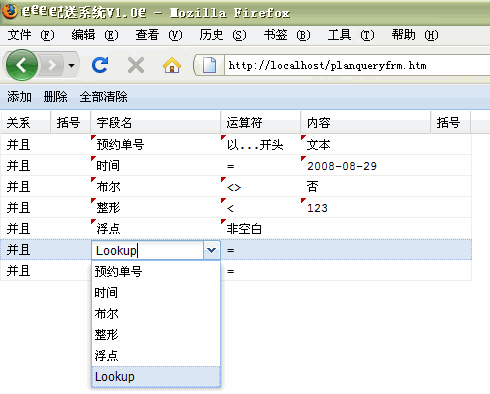The width and height of the screenshot is (490, 394).
Task: Click the 123 content cell
Action: click(x=366, y=208)
